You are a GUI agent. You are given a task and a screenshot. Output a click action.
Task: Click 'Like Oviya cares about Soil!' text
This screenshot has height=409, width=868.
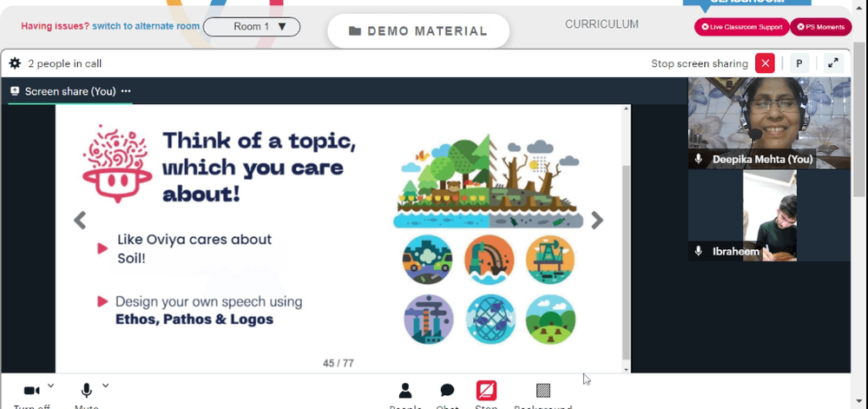(x=194, y=248)
